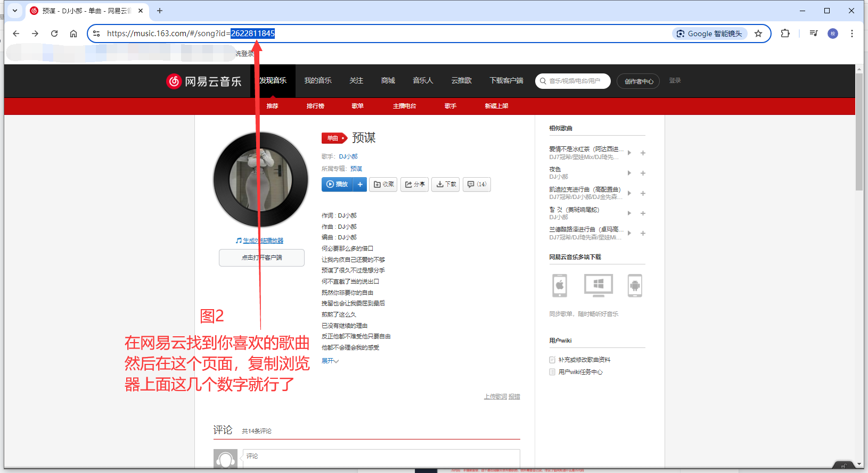Close the 预谋 - DJ小郝 tab
The width and height of the screenshot is (868, 473).
click(x=141, y=11)
